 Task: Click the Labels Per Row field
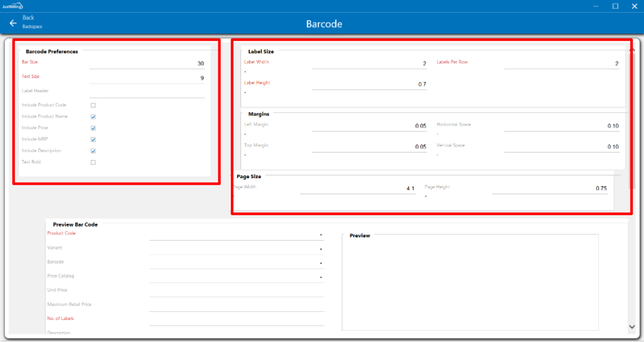coord(561,64)
